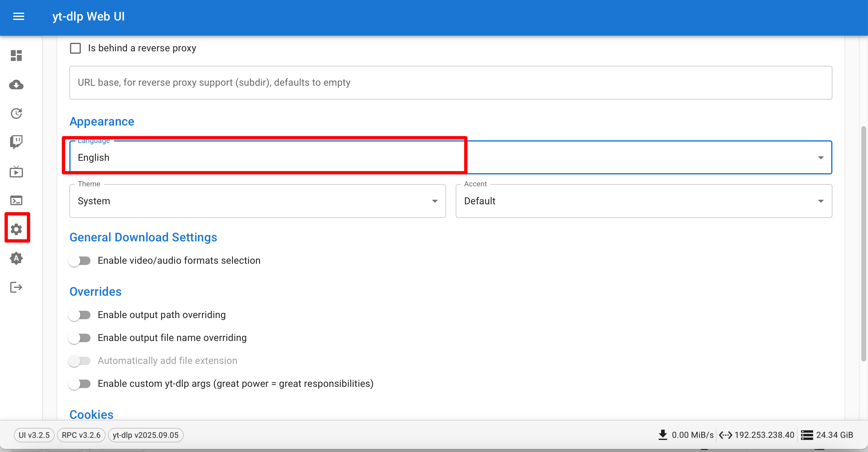Open the hamburger menu in header
This screenshot has height=452, width=868.
(x=18, y=16)
